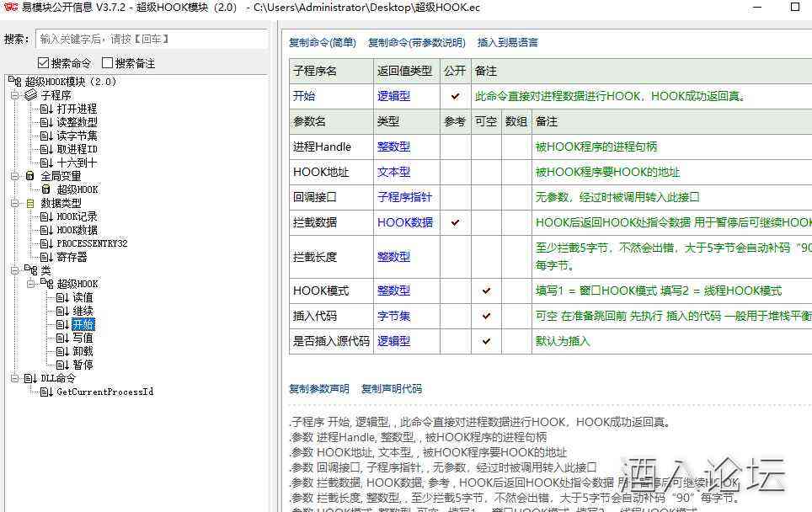
Task: Click the 全局变量 database icon
Action: (x=30, y=176)
